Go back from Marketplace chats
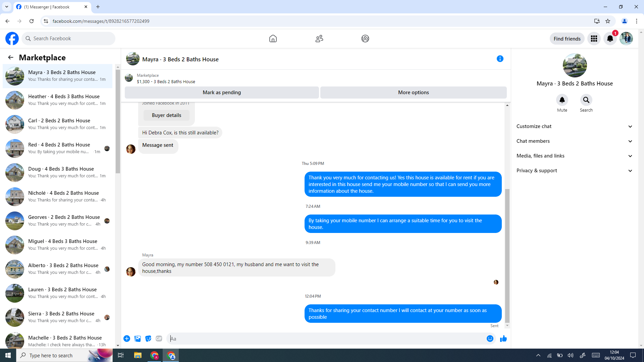Image resolution: width=644 pixels, height=362 pixels. click(x=11, y=57)
